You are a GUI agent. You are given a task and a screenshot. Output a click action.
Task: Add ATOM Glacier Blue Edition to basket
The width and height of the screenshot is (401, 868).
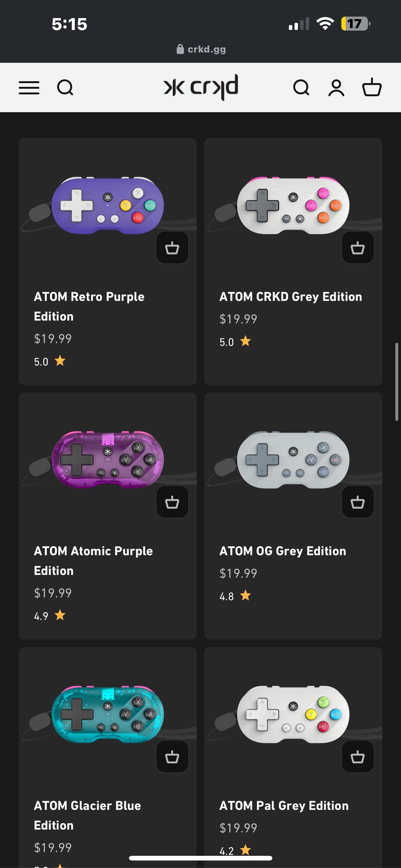click(172, 756)
